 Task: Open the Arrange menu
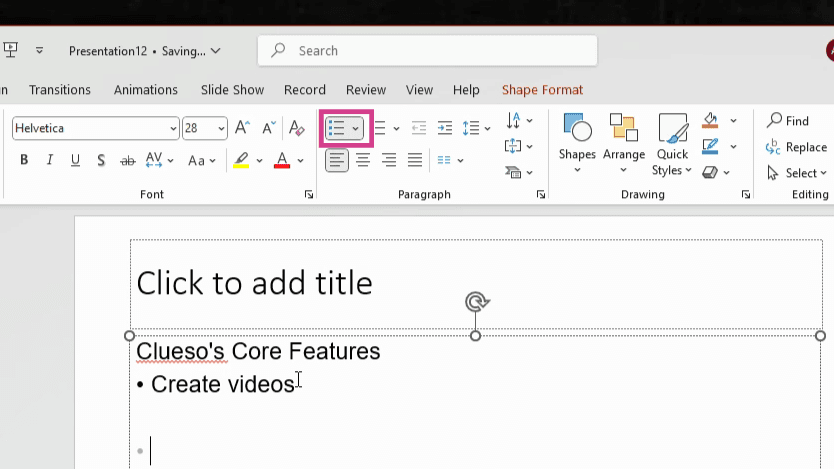pos(624,144)
